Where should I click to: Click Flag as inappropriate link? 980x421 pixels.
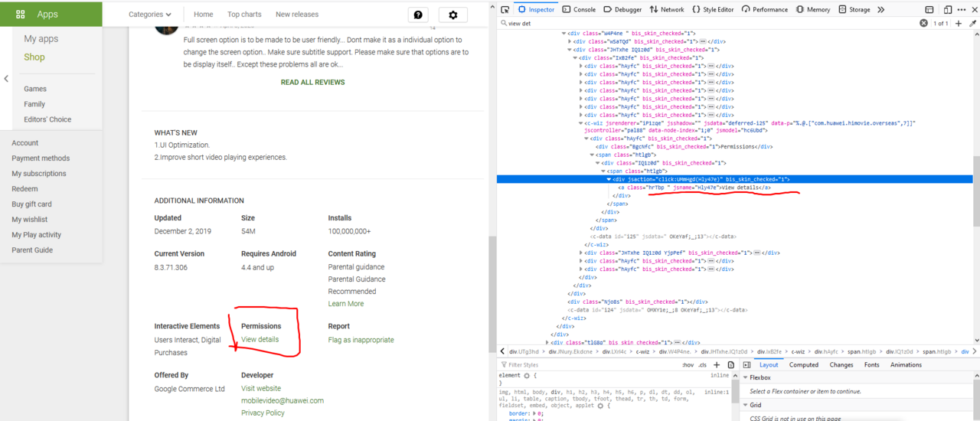(x=361, y=340)
